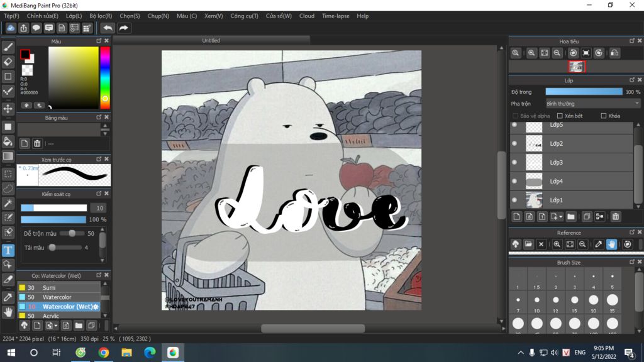This screenshot has height=362, width=644.
Task: Select the Brush tool in left toolbar
Action: coord(8,47)
